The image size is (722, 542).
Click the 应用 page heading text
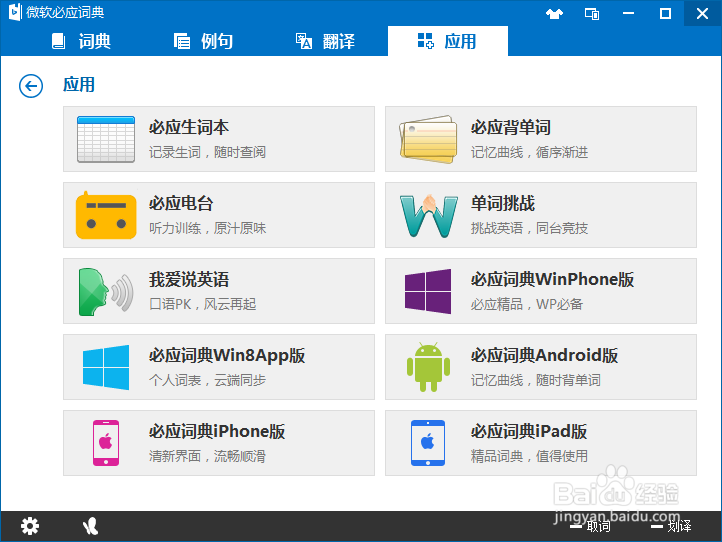point(79,85)
